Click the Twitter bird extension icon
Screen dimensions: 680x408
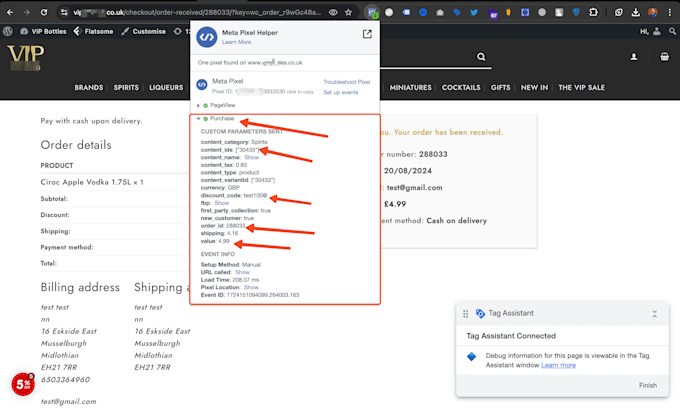(474, 12)
